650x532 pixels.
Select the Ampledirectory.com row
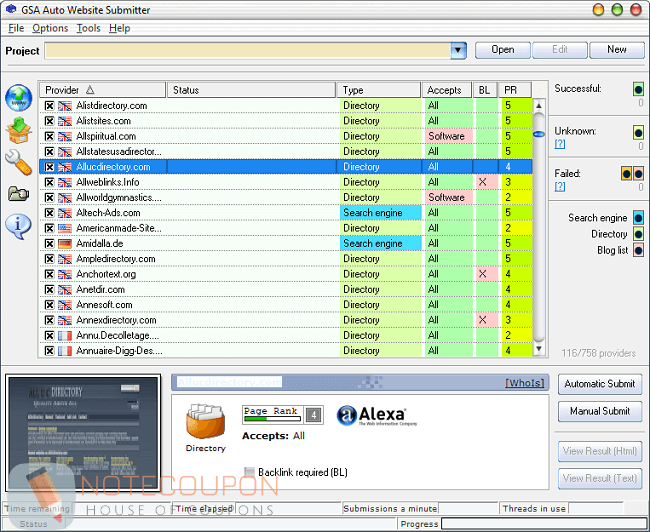[286, 259]
